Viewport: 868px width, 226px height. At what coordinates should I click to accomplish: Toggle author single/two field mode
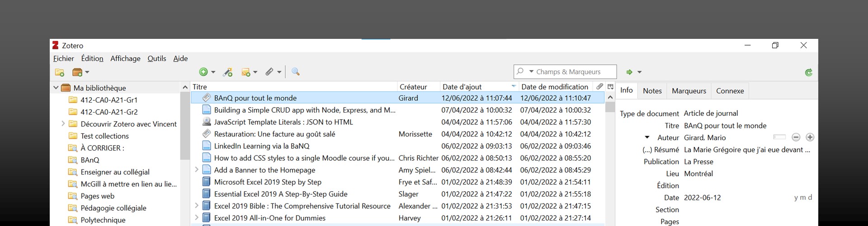coord(779,137)
